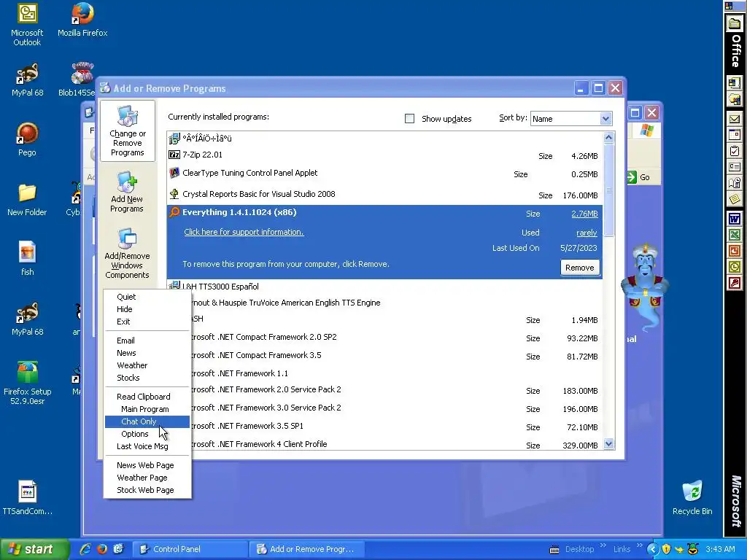The height and width of the screenshot is (560, 747).
Task: Click Go button in Control Panel window
Action: point(639,177)
